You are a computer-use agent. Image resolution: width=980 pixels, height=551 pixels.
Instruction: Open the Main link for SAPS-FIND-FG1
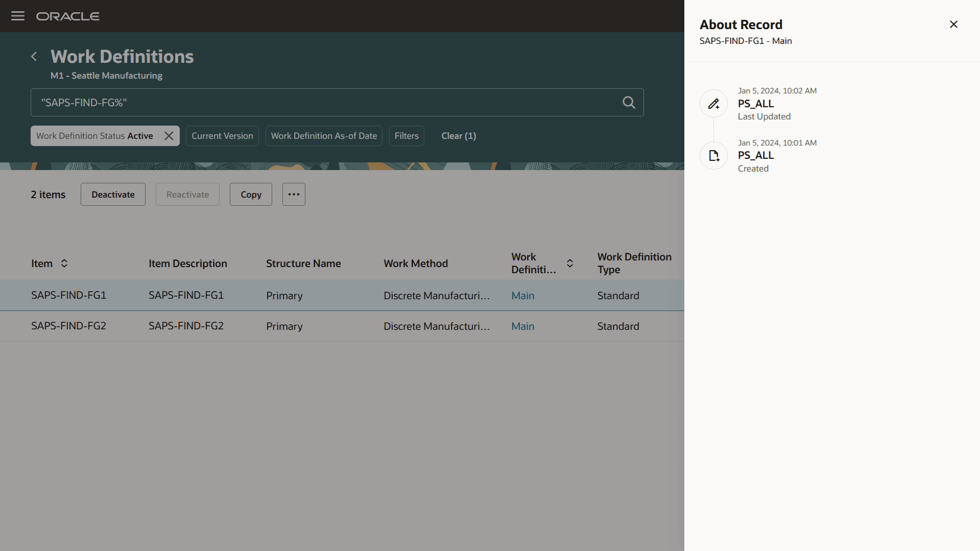click(523, 296)
